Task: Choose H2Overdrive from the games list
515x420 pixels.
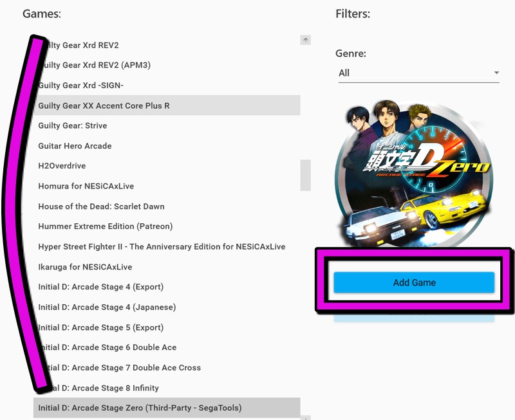Action: point(167,166)
